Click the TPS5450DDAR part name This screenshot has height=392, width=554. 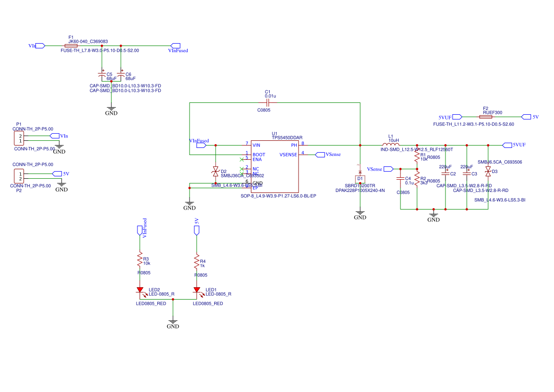[287, 138]
